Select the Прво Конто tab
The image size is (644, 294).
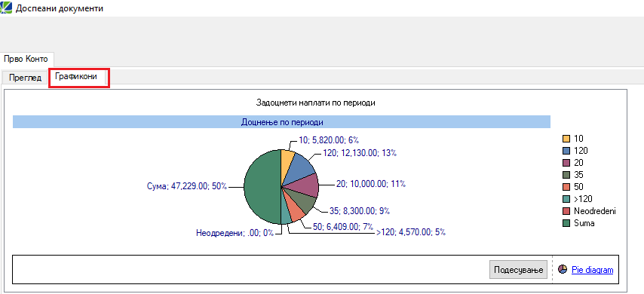pos(26,59)
